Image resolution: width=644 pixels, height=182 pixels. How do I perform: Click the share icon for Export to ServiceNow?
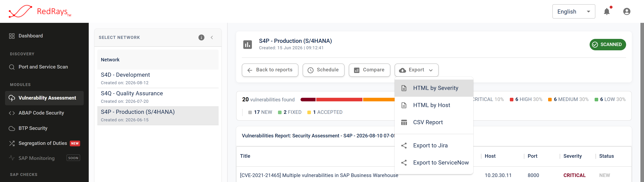click(404, 163)
